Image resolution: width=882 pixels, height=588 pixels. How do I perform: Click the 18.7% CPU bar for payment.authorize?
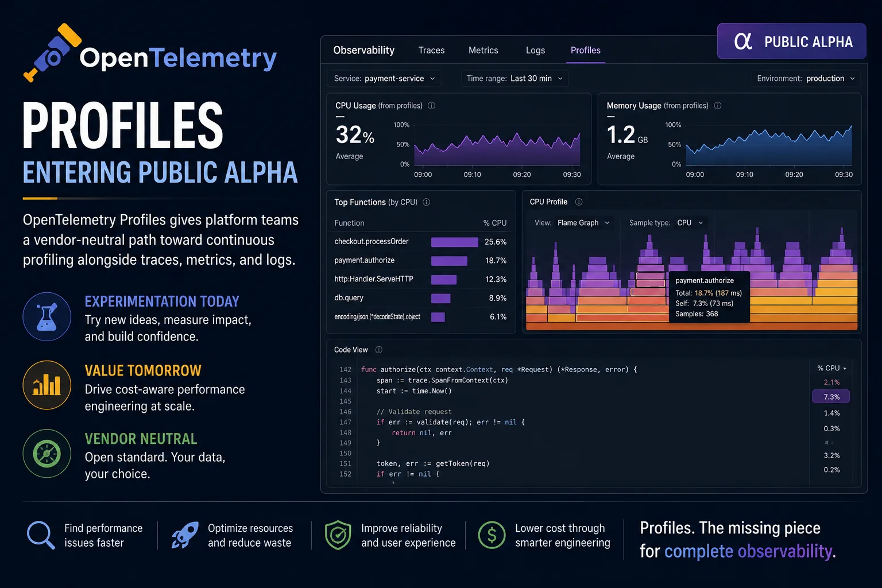(449, 261)
